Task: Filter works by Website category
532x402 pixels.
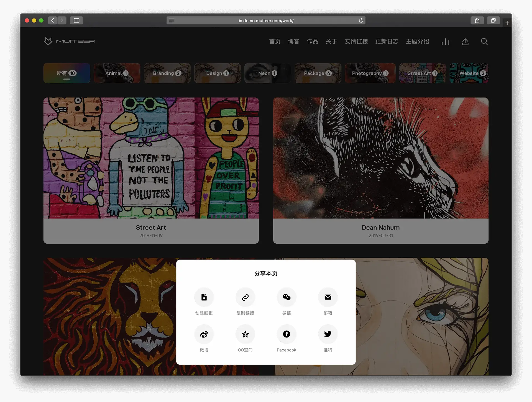Action: [469, 73]
